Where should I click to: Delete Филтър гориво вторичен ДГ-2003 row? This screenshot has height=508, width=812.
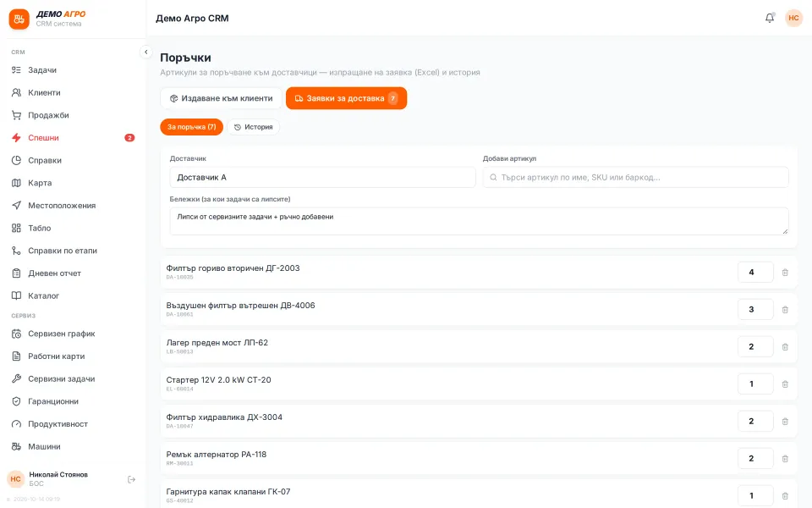click(x=785, y=272)
